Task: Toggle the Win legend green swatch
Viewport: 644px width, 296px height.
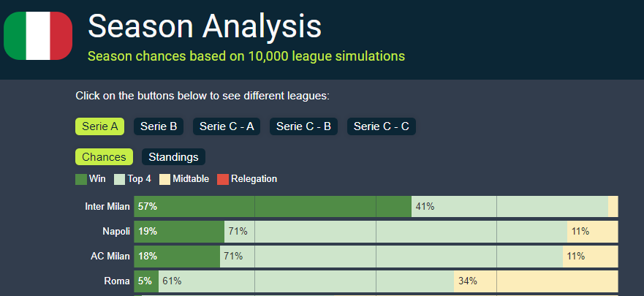Action: point(81,179)
